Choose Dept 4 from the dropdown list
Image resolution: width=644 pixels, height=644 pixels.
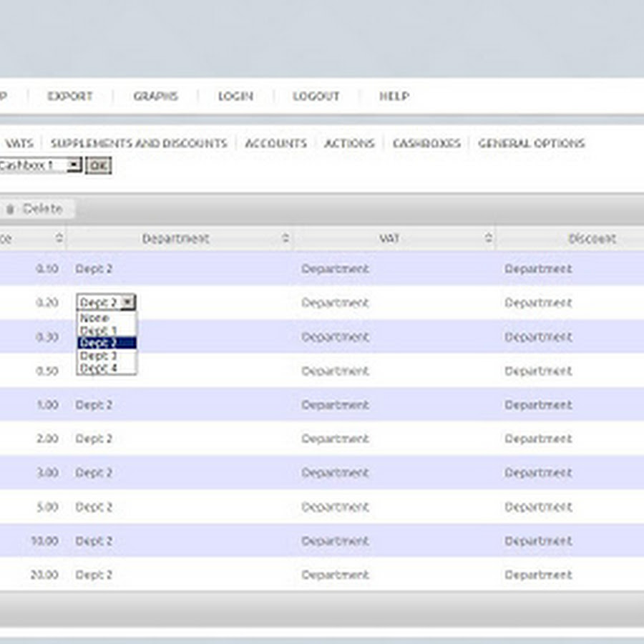pos(99,368)
